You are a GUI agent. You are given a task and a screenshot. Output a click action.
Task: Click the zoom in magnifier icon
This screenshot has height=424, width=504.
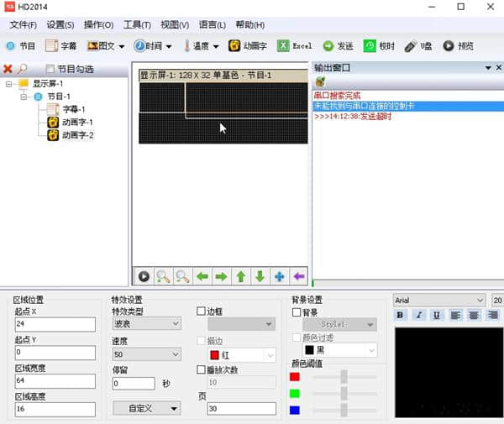point(164,275)
